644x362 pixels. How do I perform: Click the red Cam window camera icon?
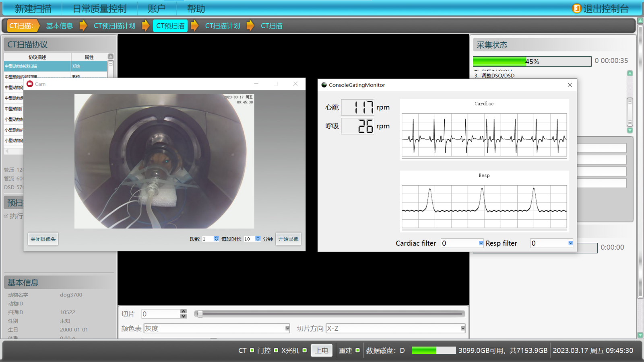30,84
